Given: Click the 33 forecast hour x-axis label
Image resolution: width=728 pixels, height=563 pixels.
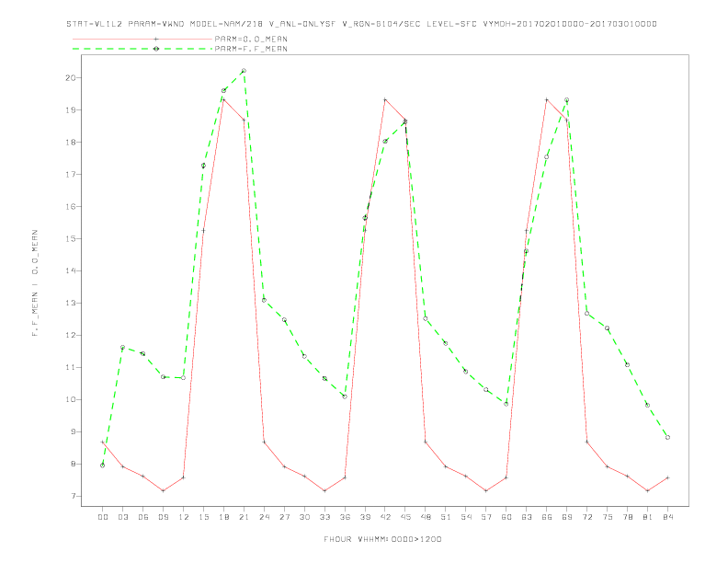Looking at the screenshot, I should tap(324, 517).
